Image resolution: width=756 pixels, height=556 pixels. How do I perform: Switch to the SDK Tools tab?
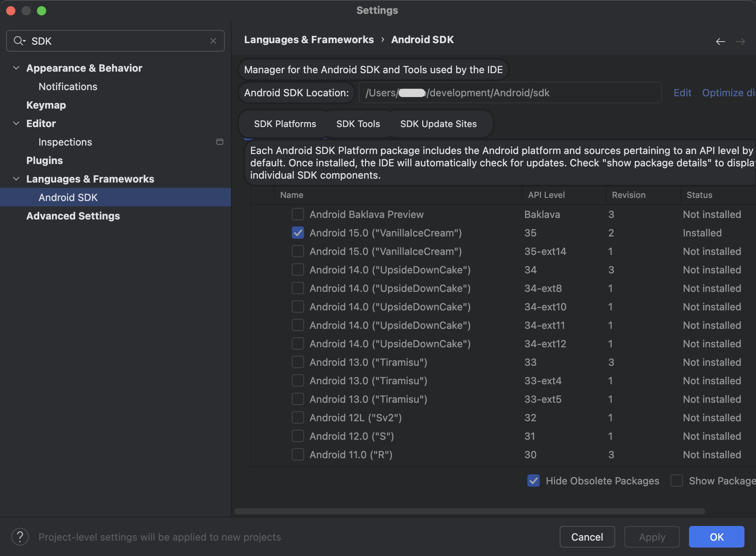coord(358,124)
